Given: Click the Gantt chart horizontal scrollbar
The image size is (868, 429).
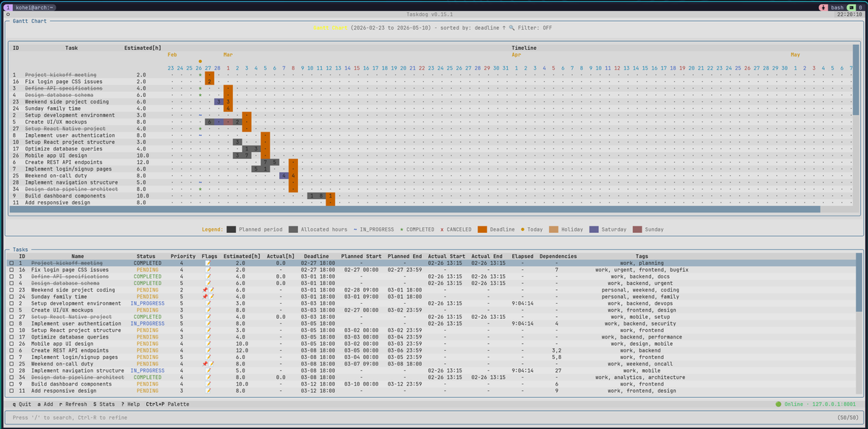Looking at the screenshot, I should tap(414, 209).
